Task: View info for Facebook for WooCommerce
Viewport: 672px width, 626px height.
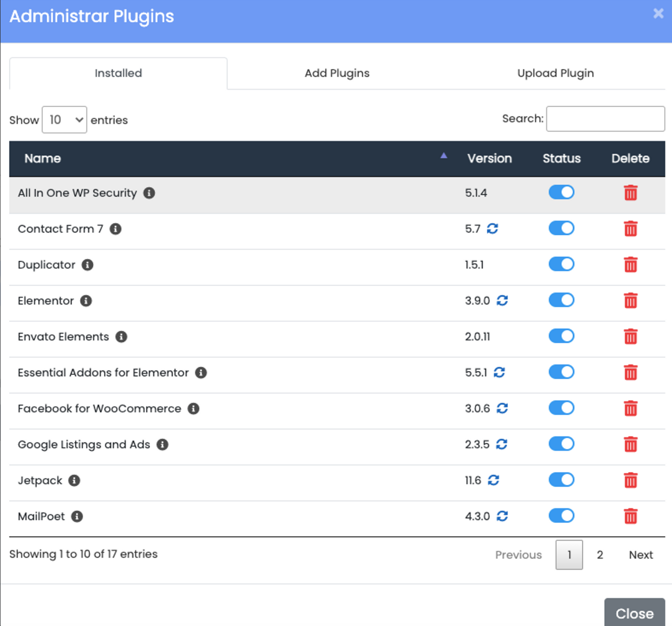Action: pyautogui.click(x=194, y=409)
